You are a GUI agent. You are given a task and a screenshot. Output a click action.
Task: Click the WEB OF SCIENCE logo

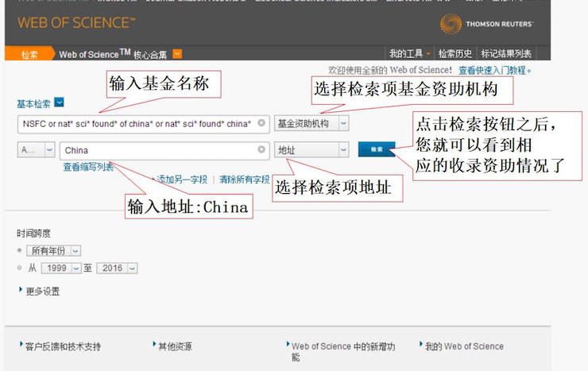coord(76,22)
